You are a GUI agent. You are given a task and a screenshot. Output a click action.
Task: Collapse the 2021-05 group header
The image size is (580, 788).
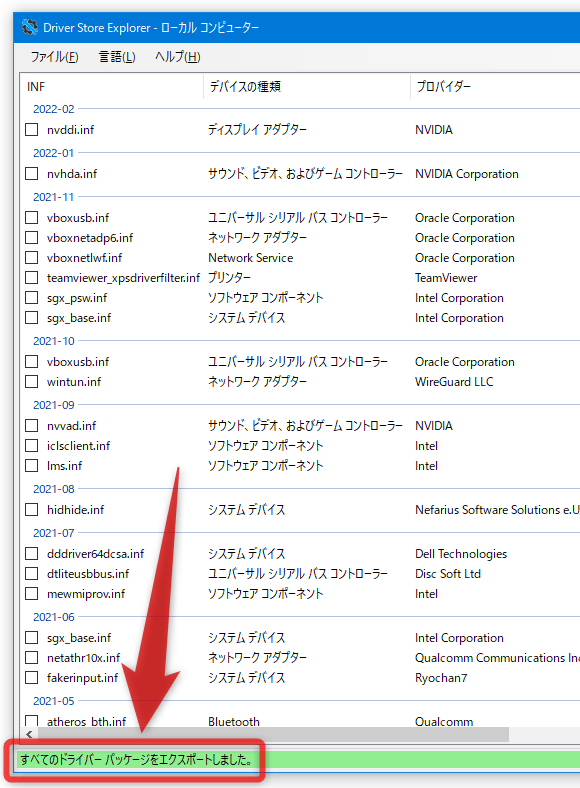pyautogui.click(x=53, y=701)
